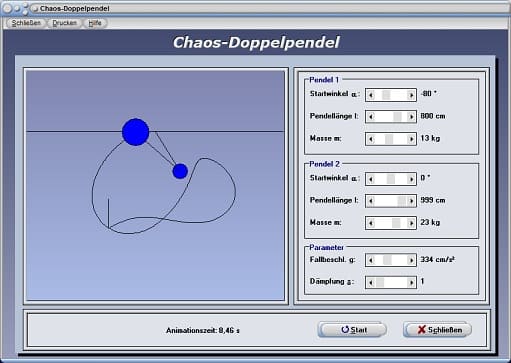Increase Pendel 2 Masse with right arrow
511x363 pixels.
tap(411, 223)
